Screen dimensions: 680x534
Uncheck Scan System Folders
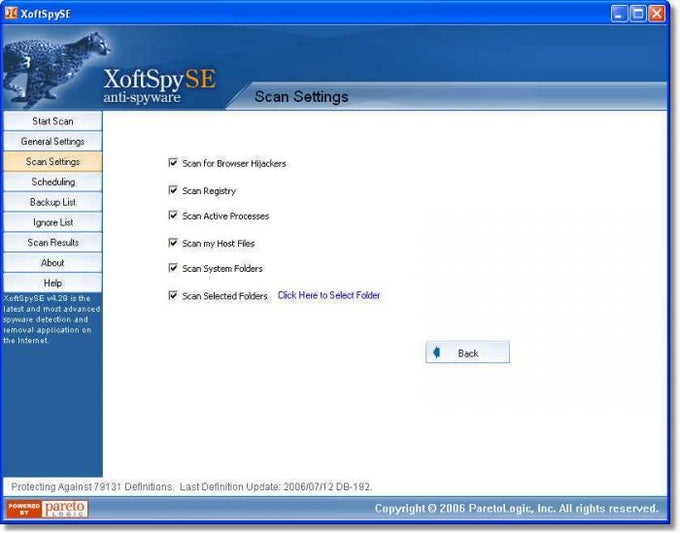coord(173,268)
